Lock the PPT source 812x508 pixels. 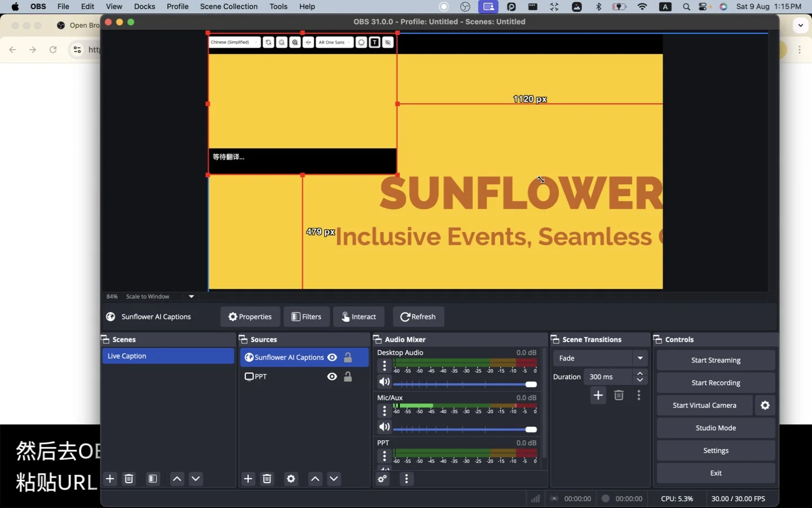click(348, 376)
